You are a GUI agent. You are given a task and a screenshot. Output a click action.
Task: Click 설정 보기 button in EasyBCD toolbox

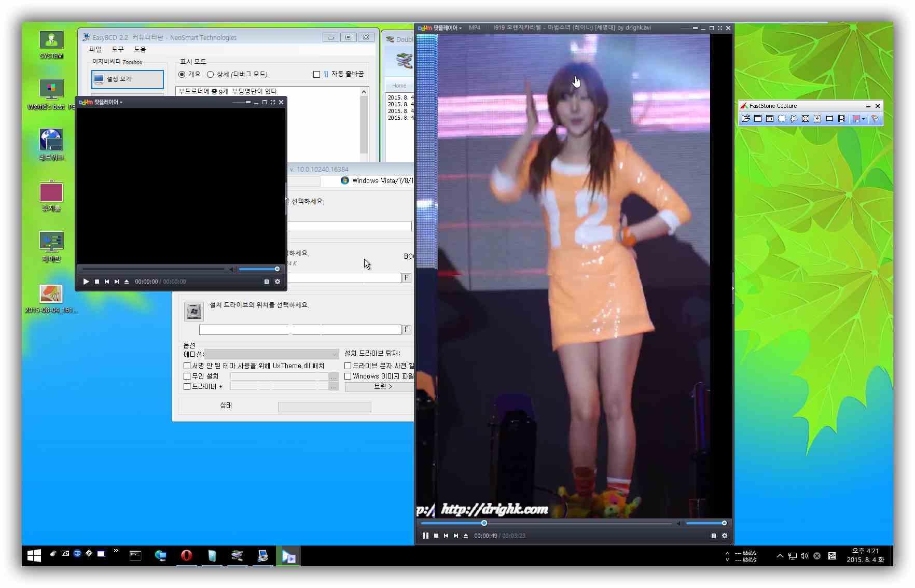(x=128, y=79)
